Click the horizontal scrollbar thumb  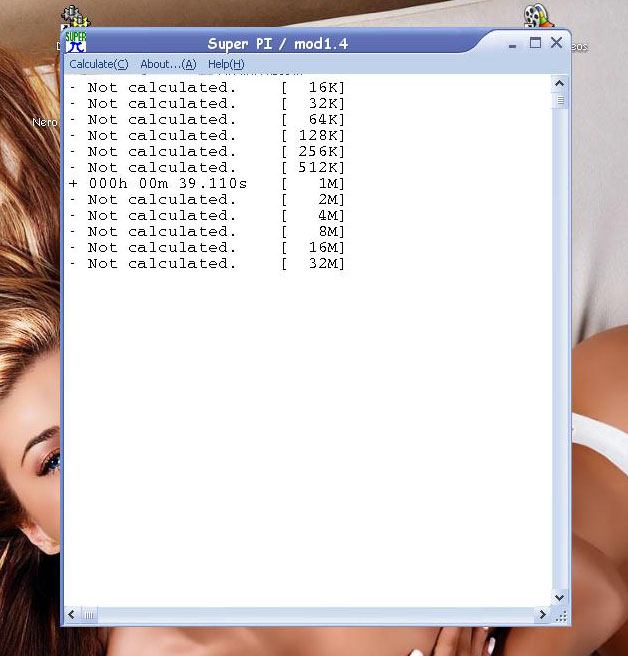[x=89, y=615]
